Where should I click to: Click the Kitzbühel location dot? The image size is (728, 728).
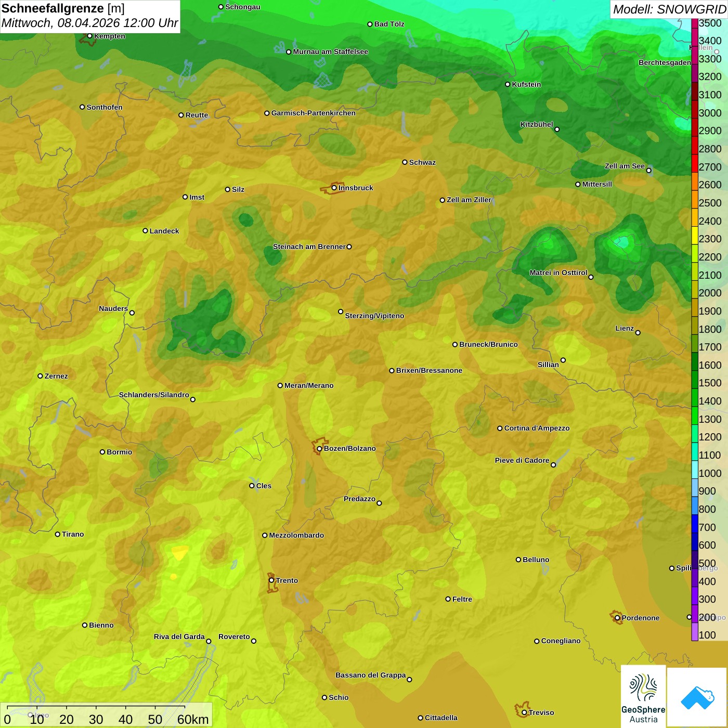[557, 129]
